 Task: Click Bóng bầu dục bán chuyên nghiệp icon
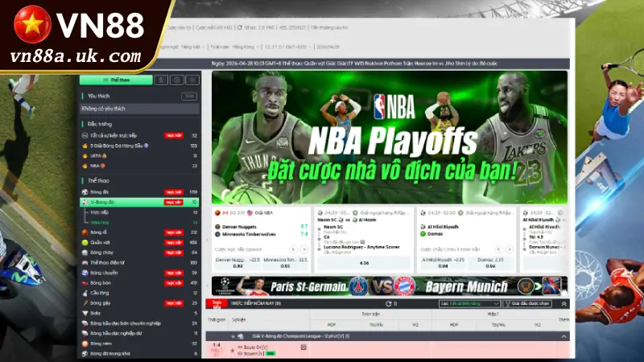85,323
